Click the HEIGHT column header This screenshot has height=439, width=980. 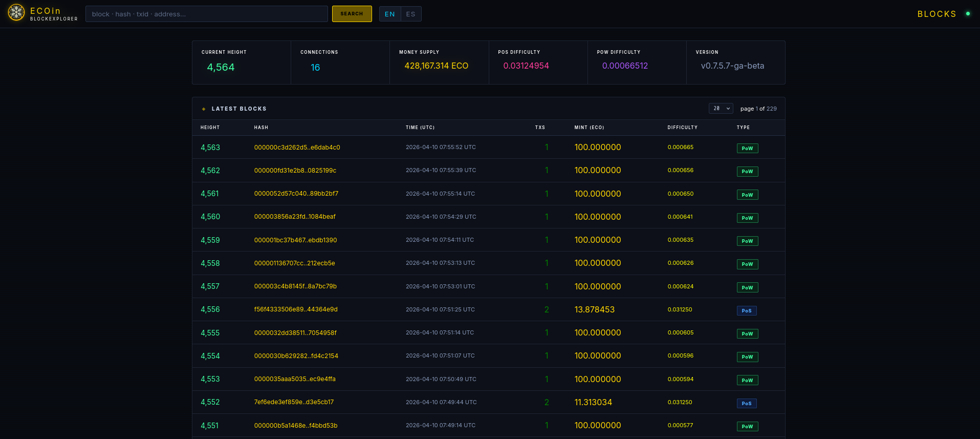tap(210, 128)
